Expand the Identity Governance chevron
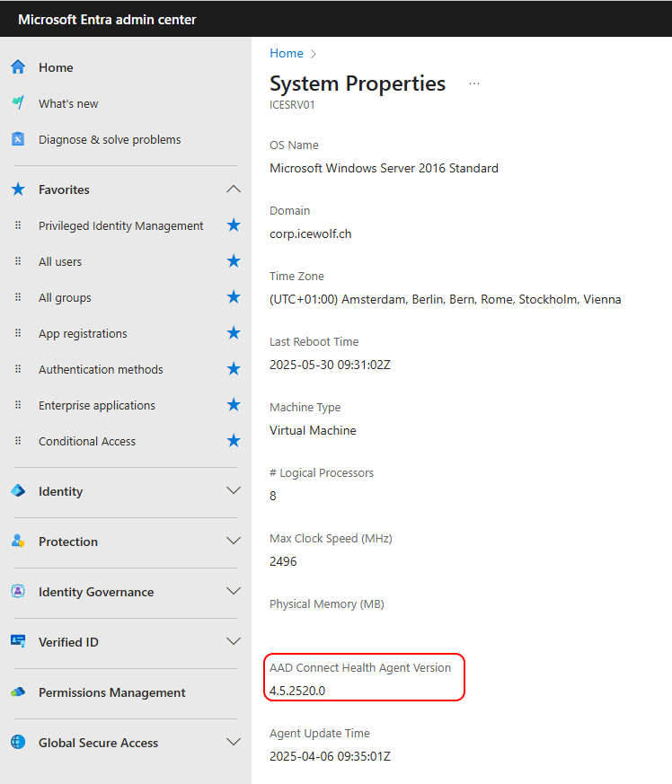Image resolution: width=672 pixels, height=784 pixels. (x=234, y=591)
